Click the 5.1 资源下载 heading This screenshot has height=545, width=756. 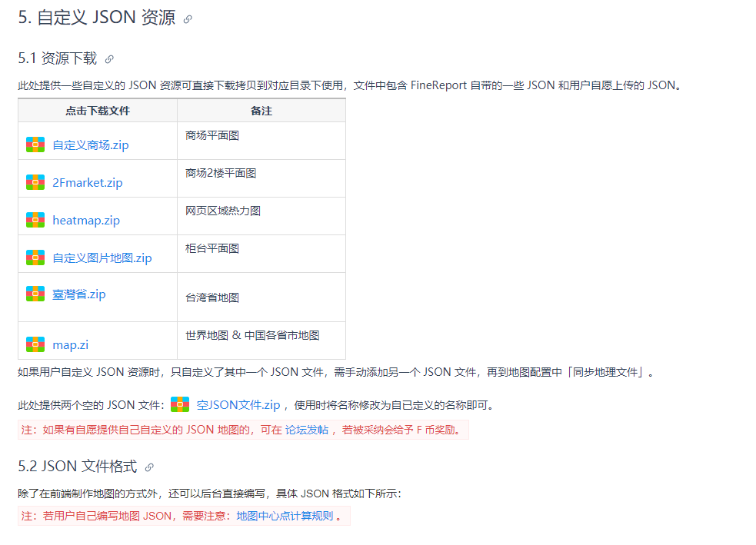pos(58,58)
